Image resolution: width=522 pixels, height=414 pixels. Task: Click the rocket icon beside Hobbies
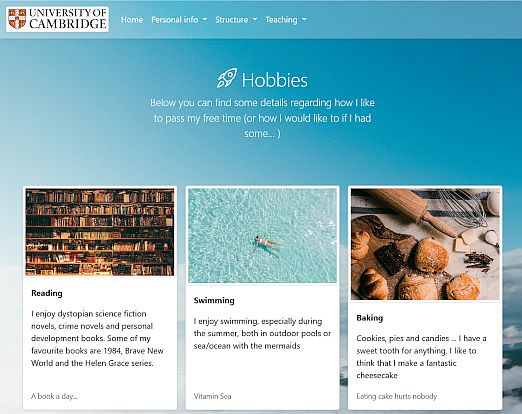click(227, 78)
